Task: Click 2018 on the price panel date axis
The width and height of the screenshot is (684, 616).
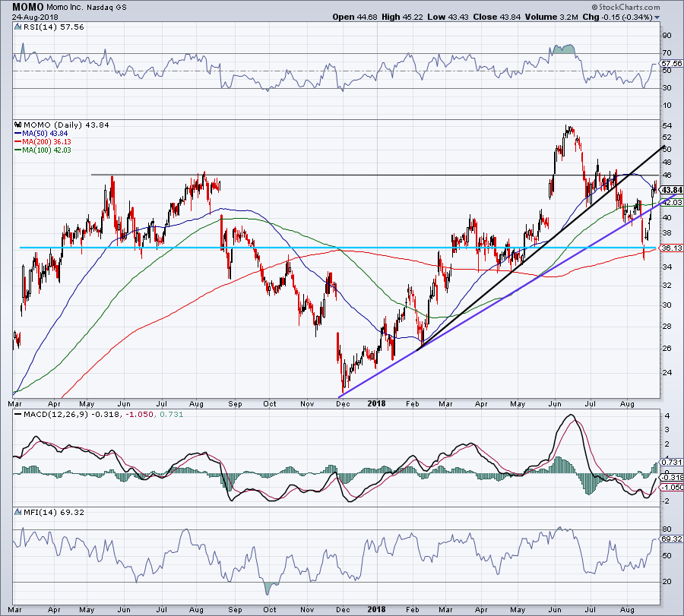Action: [376, 403]
